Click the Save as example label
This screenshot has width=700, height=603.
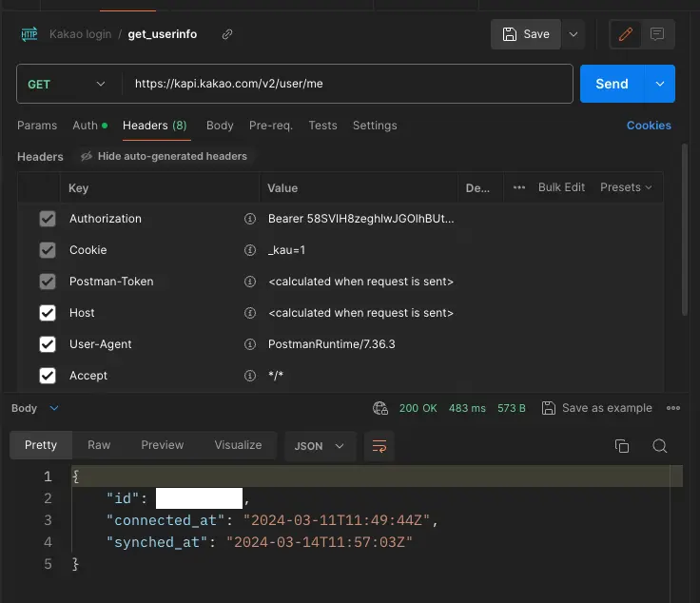click(607, 408)
